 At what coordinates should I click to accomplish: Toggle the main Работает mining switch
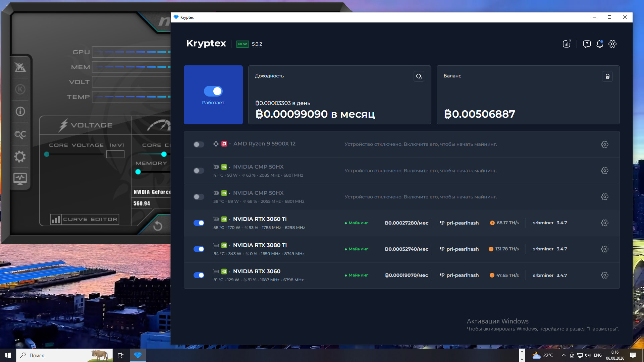click(213, 91)
